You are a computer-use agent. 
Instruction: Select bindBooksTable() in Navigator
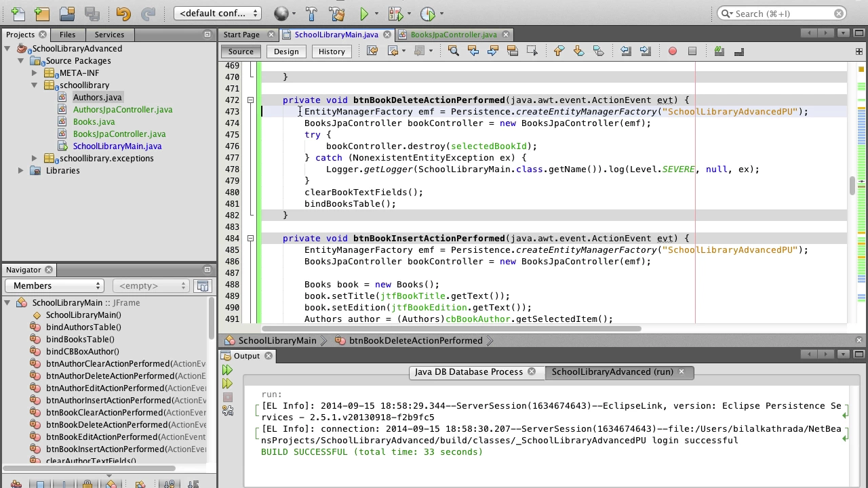pyautogui.click(x=80, y=340)
